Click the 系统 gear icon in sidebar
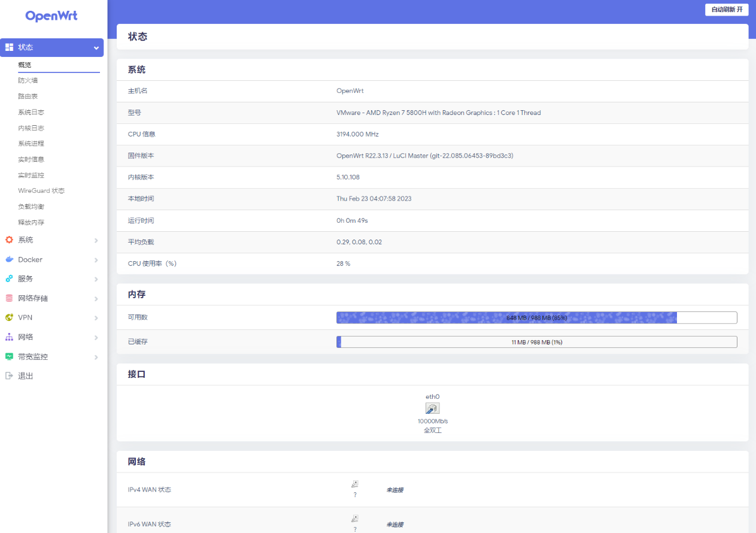The width and height of the screenshot is (756, 533). [x=9, y=240]
